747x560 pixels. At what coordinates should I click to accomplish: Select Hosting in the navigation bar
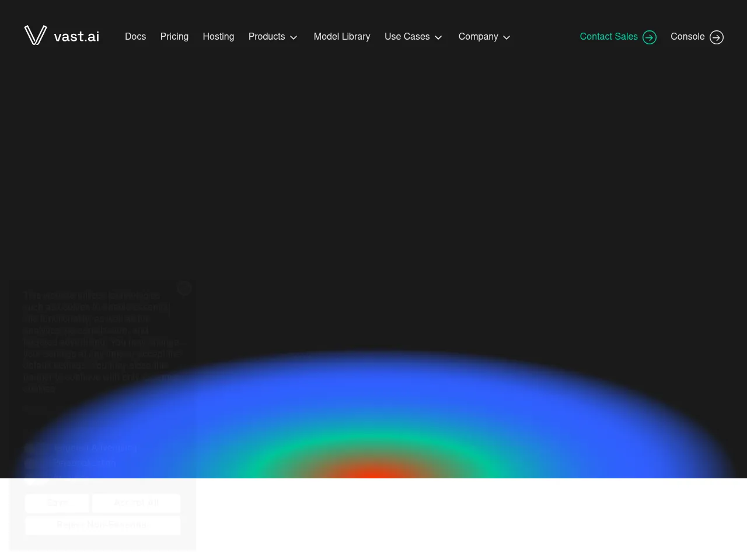(218, 37)
